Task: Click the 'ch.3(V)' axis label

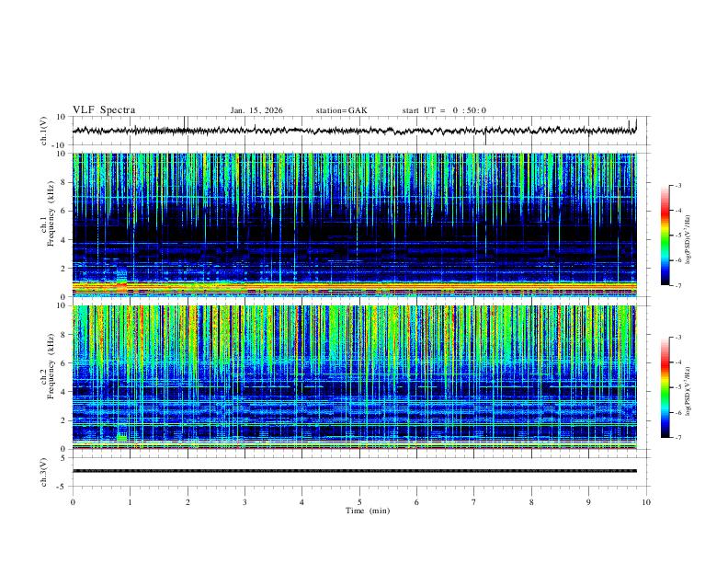Action: tap(44, 472)
